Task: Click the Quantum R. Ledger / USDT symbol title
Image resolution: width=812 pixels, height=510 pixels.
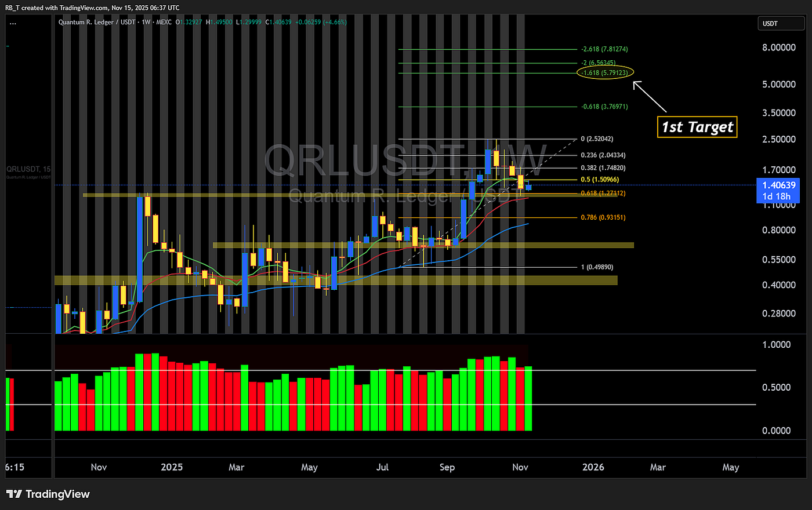Action: click(x=97, y=23)
